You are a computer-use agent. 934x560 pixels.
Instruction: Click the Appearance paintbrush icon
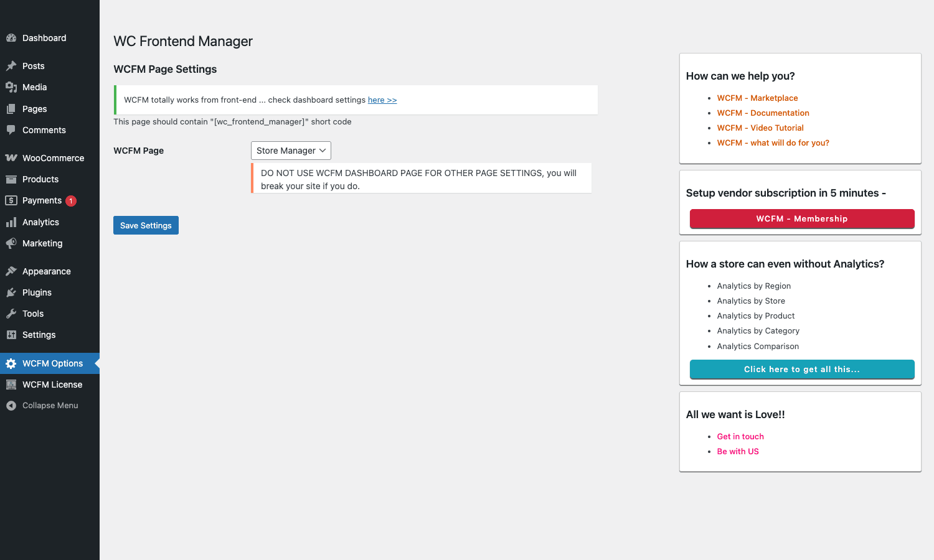(11, 271)
